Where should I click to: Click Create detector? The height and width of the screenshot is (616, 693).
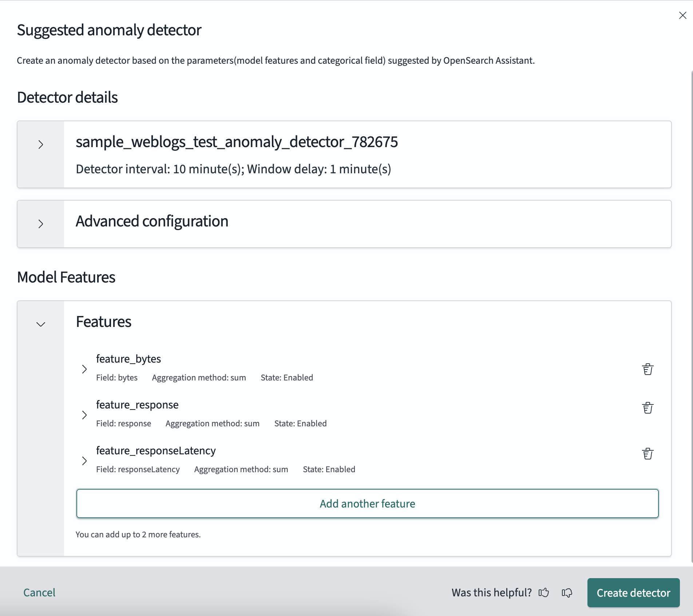(633, 593)
